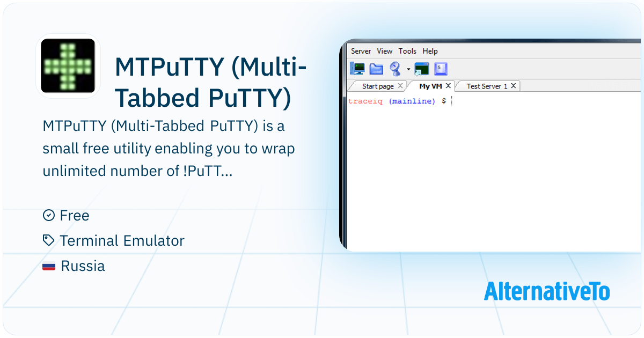Image resolution: width=644 pixels, height=338 pixels.
Task: Click the MTPuTTY description paragraph
Action: (169, 149)
